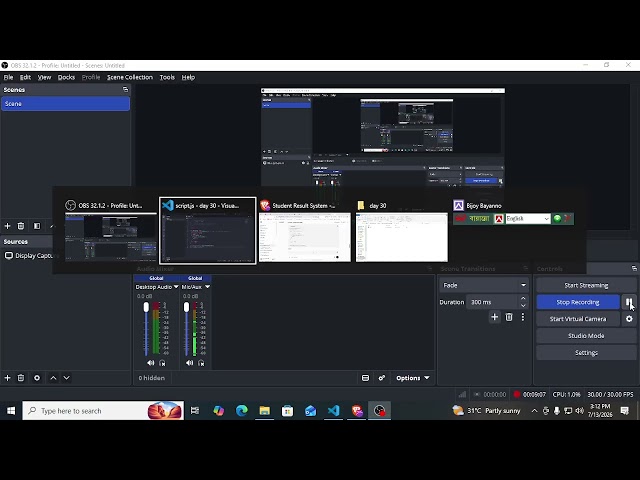Open the notification center icon
Image resolution: width=640 pixels, height=480 pixels.
coord(624,411)
